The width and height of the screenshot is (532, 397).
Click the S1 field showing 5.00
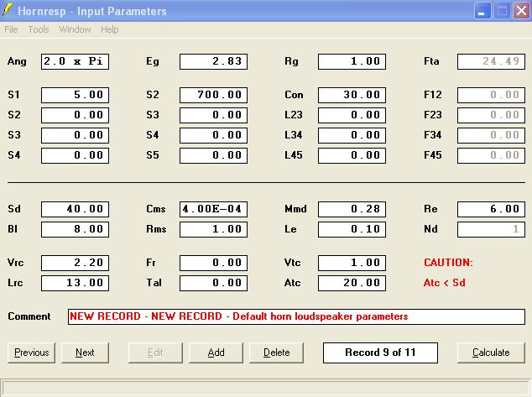(x=75, y=95)
